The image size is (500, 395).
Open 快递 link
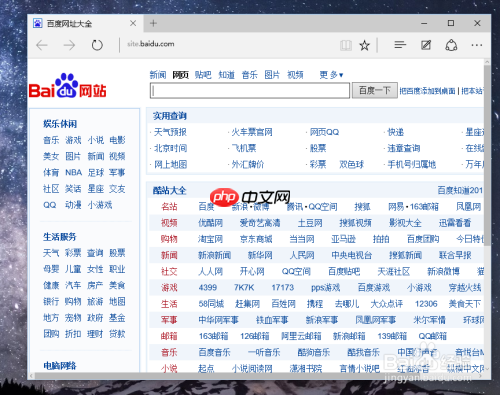click(x=396, y=132)
